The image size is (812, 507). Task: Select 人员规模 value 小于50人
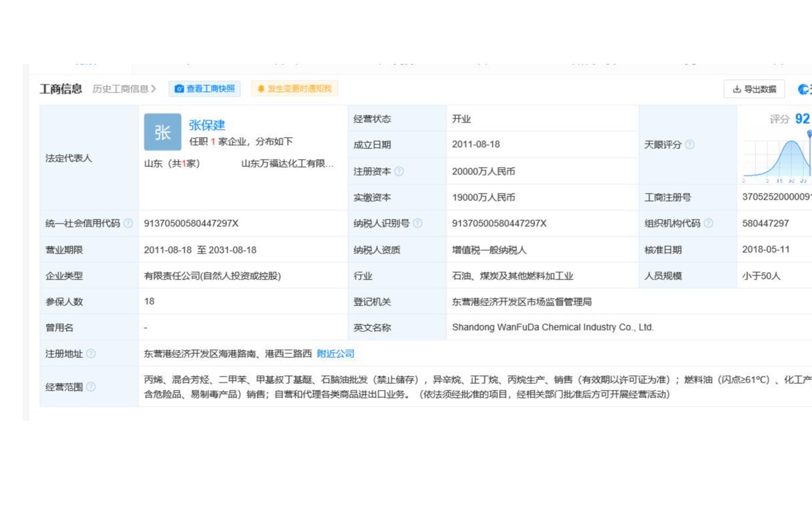pos(761,276)
